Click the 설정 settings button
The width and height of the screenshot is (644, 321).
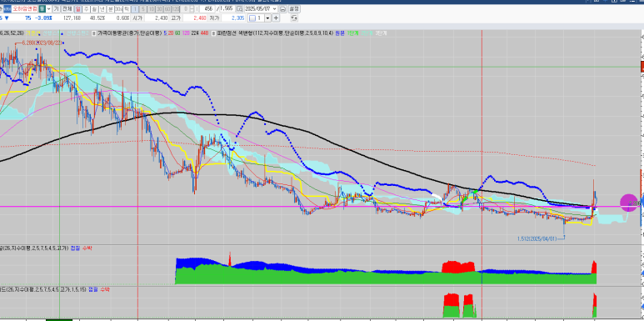(x=294, y=8)
